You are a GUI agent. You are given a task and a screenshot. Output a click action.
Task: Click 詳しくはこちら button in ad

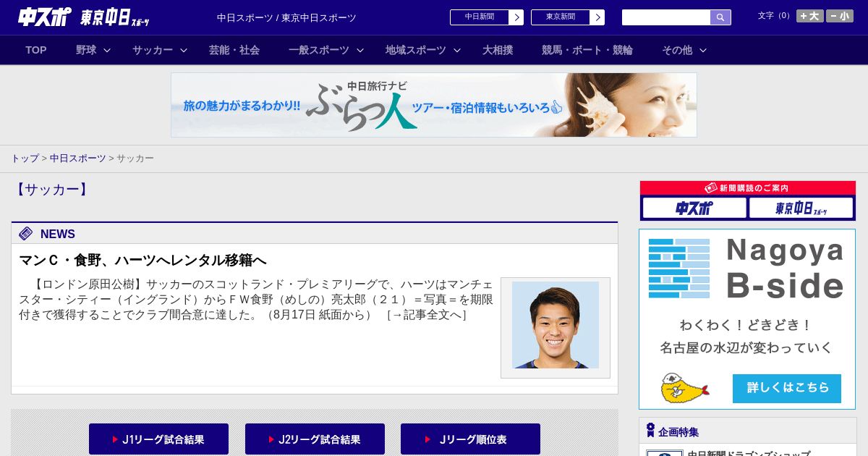787,389
